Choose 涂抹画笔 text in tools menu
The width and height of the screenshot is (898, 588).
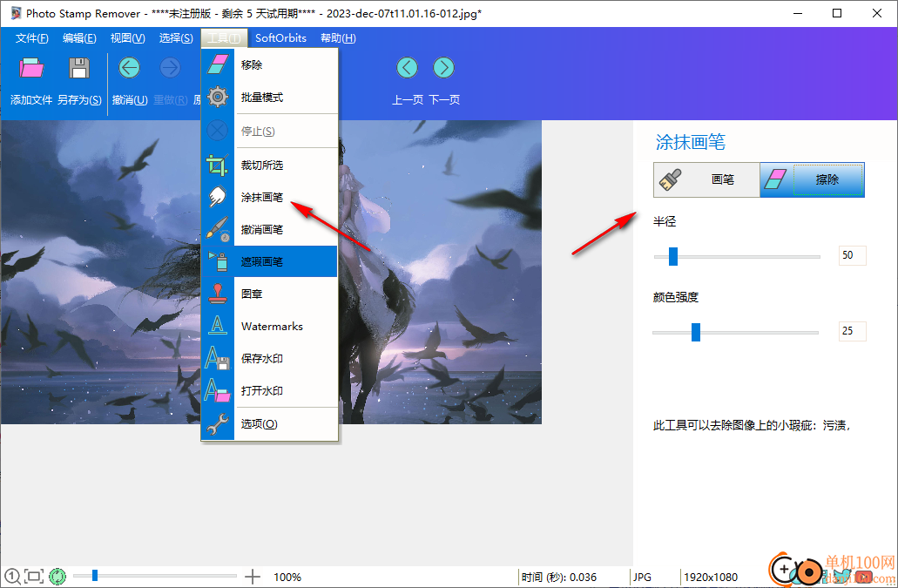(261, 197)
